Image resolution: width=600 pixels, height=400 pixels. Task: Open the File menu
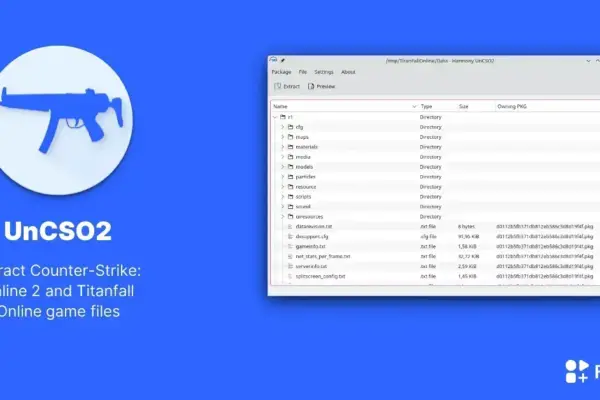coord(303,72)
